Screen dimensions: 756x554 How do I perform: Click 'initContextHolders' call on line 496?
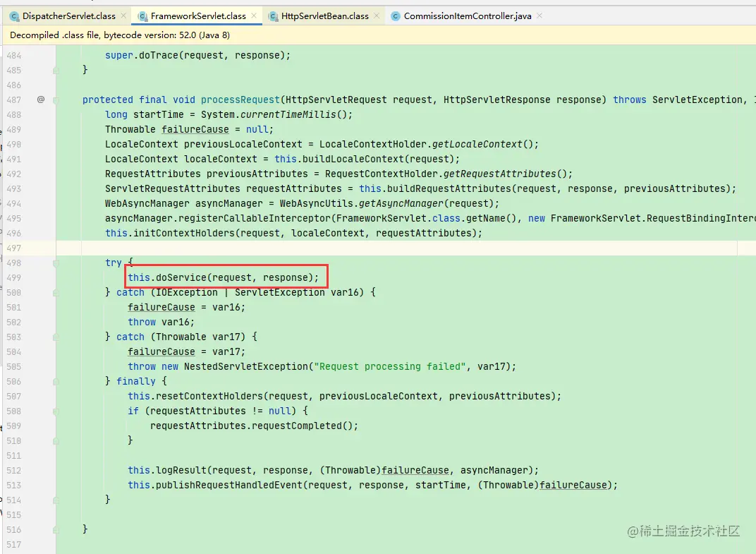point(183,234)
